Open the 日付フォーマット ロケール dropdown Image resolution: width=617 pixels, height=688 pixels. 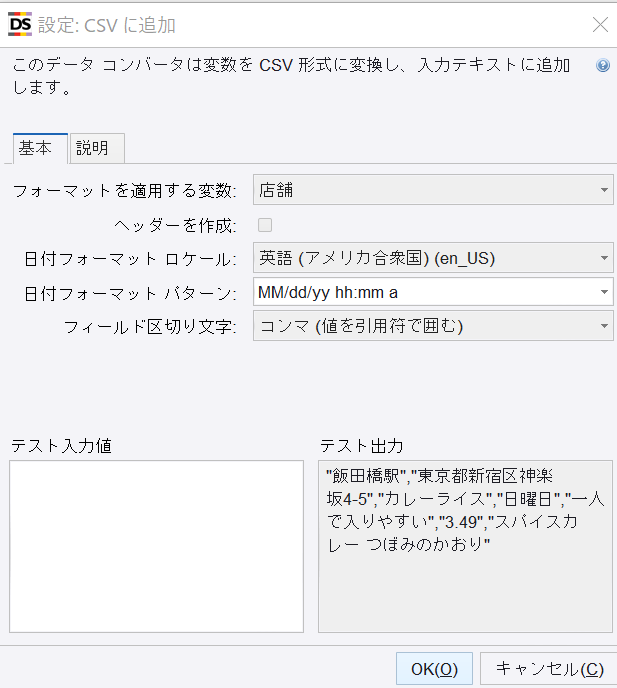(433, 258)
